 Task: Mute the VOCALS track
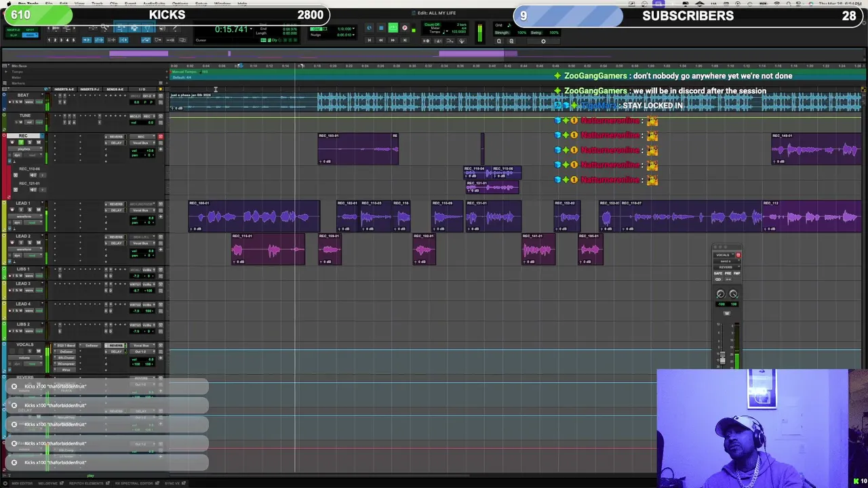pyautogui.click(x=39, y=351)
